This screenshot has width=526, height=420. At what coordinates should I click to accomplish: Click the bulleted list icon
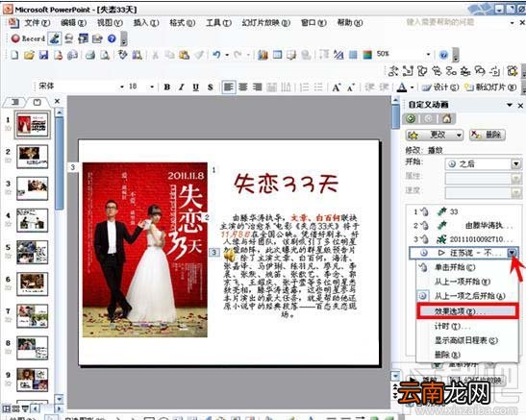(x=318, y=87)
